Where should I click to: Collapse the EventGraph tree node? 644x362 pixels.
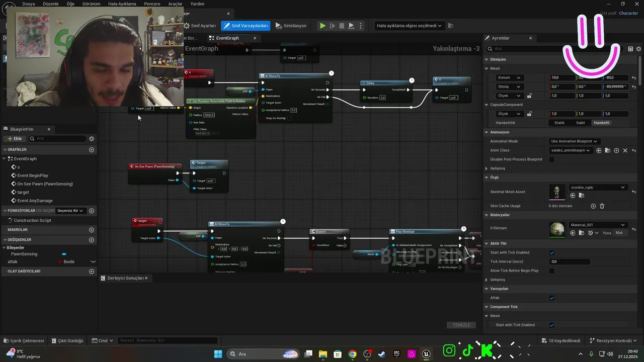coord(4,159)
